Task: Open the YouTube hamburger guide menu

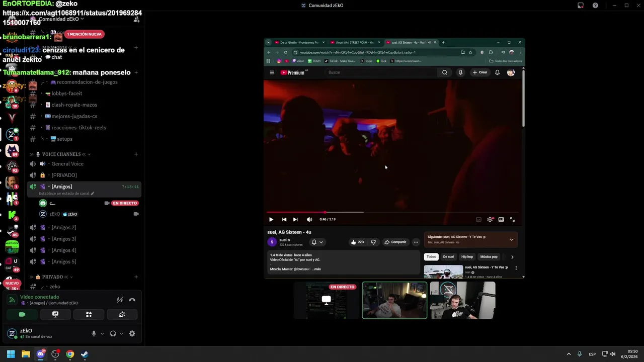Action: coord(272,72)
